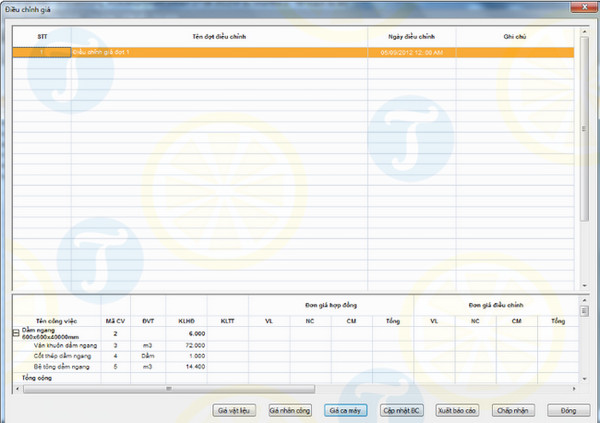This screenshot has width=600, height=423.
Task: Select the Giá ca máy button
Action: (344, 410)
